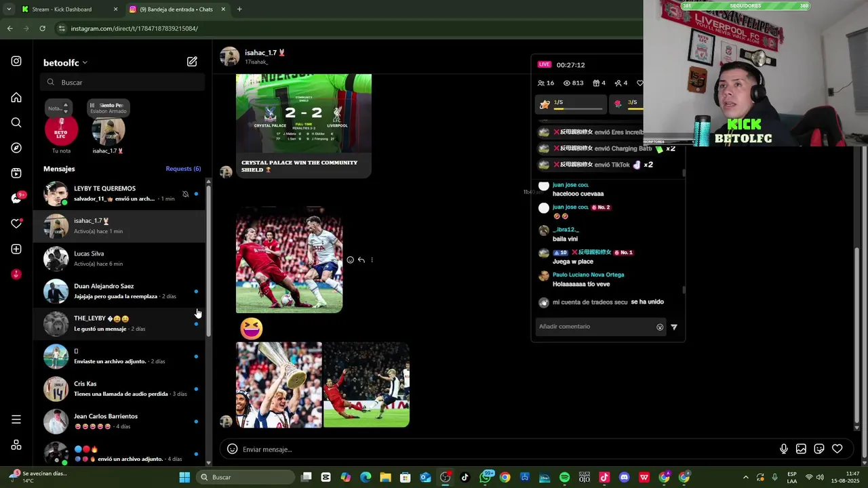This screenshot has height=488, width=868.
Task: Reload the Instagram page
Action: [x=42, y=28]
